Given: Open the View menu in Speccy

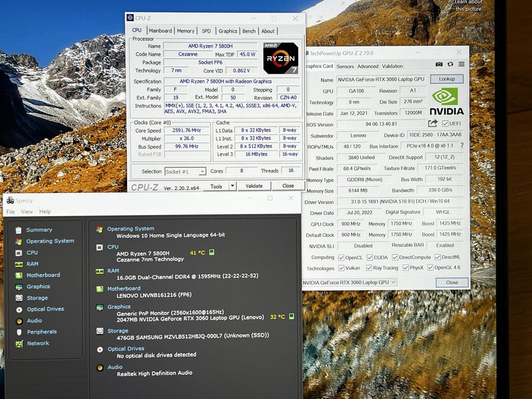Looking at the screenshot, I should (27, 211).
